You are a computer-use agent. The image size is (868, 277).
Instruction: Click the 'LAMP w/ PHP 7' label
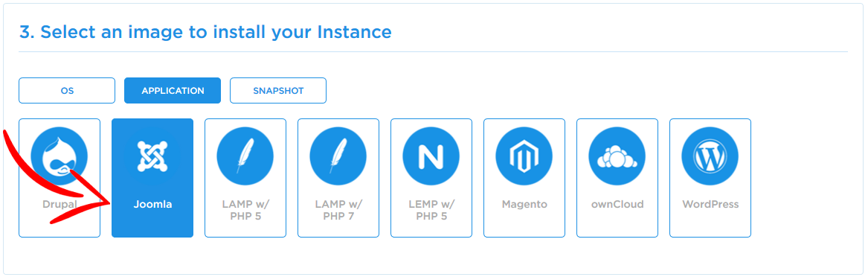pos(338,210)
